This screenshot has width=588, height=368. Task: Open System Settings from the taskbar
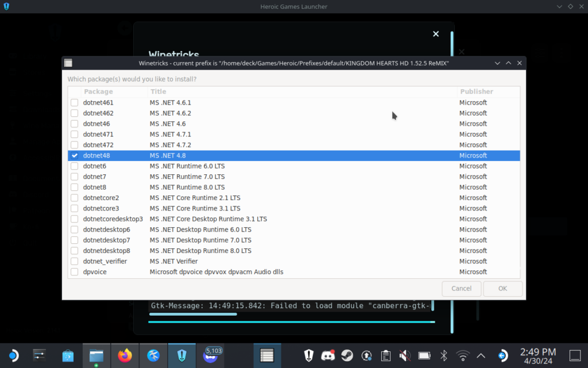pyautogui.click(x=40, y=355)
